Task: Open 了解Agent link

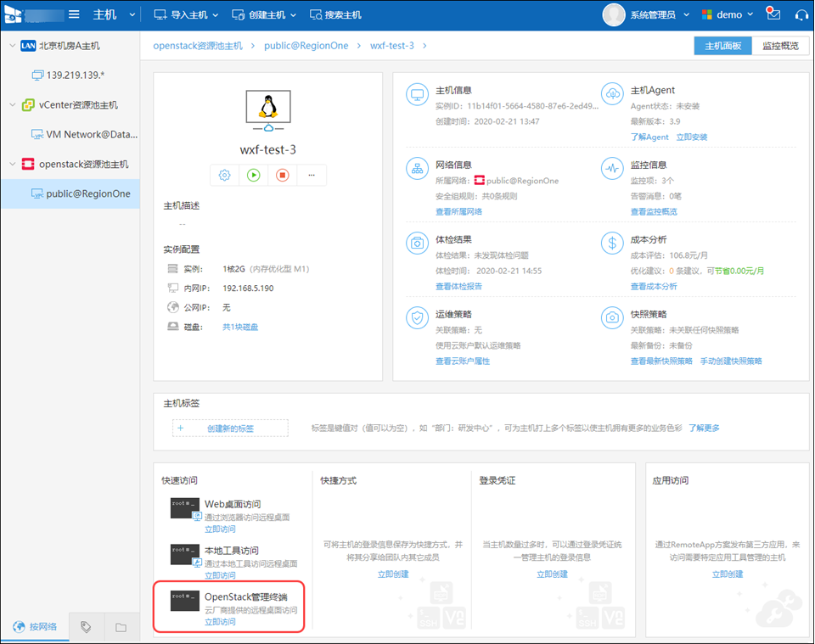Action: click(x=649, y=137)
